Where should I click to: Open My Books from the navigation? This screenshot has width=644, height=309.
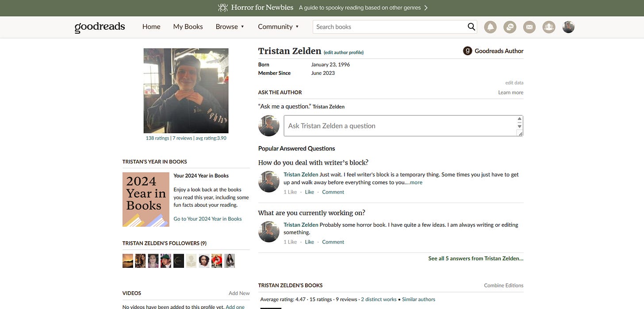[x=188, y=27]
